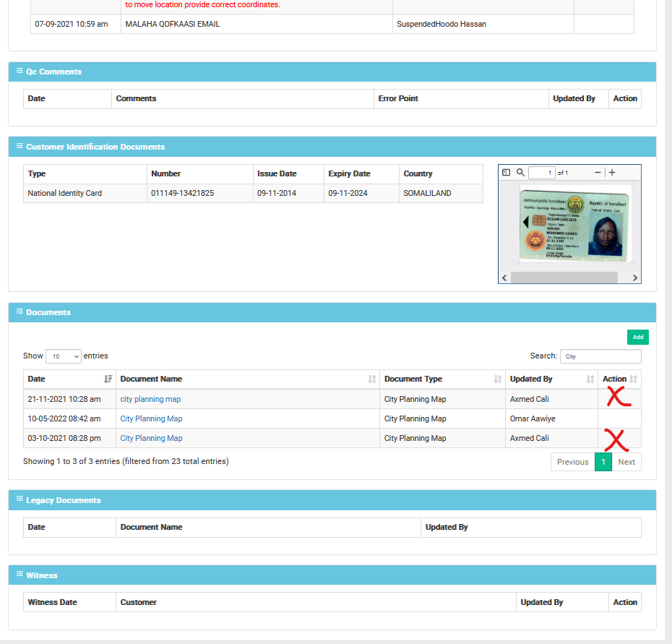
Task: Click date cell 21-11-2021 10:28 am
Action: [69, 399]
